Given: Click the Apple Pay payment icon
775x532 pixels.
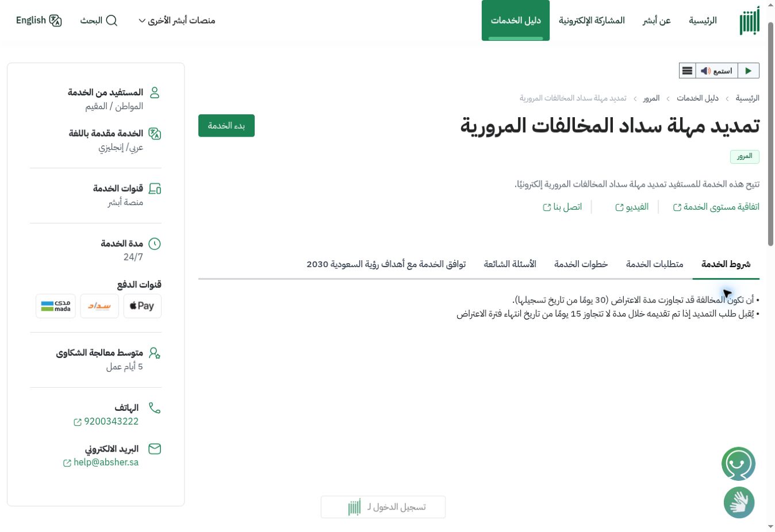Looking at the screenshot, I should 142,306.
